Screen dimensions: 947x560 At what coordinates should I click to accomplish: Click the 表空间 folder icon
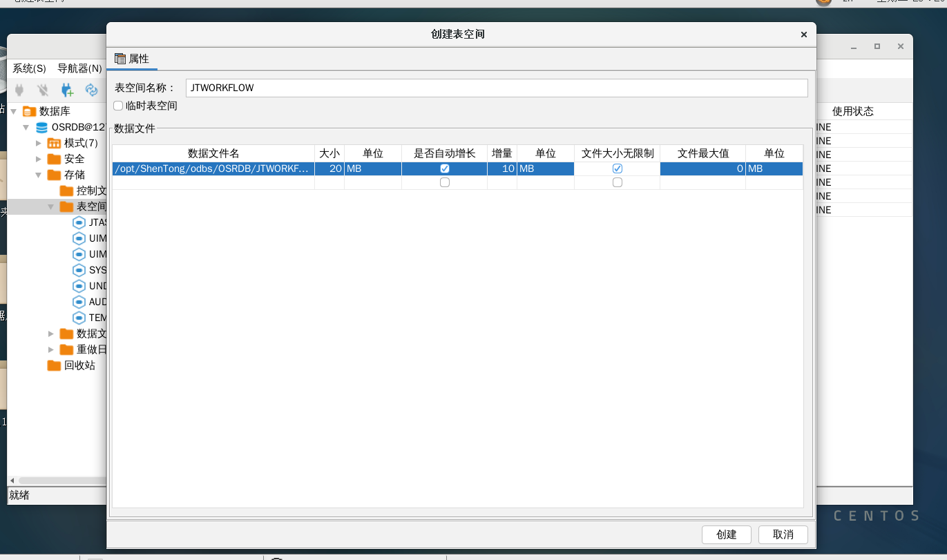(66, 206)
